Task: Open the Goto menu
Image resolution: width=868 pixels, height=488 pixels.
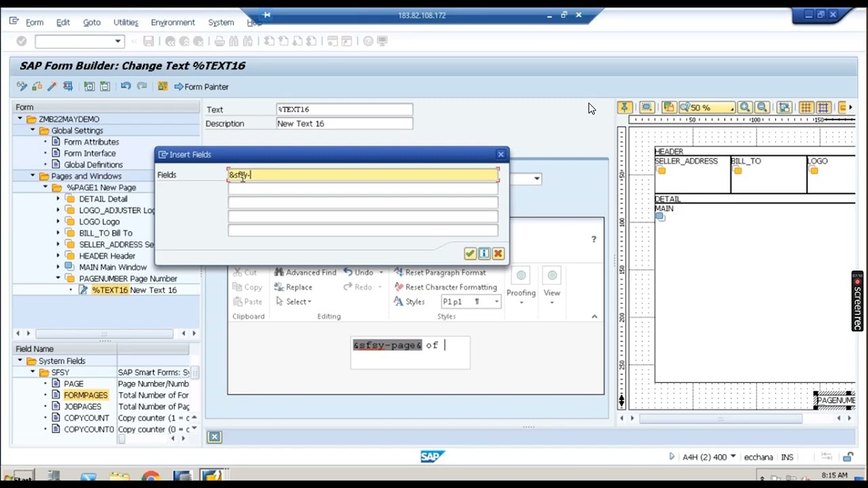Action: pos(92,22)
